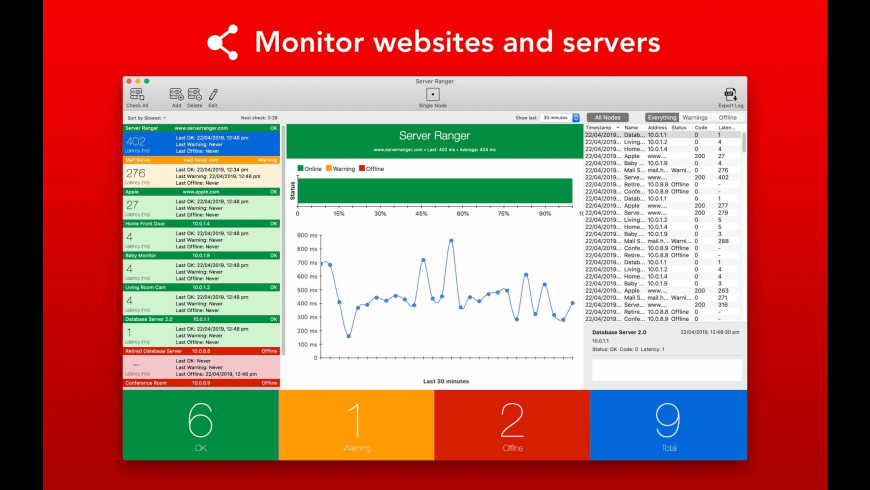Select the Warnings log filter tab
Screen dimensions: 870x490
695,118
